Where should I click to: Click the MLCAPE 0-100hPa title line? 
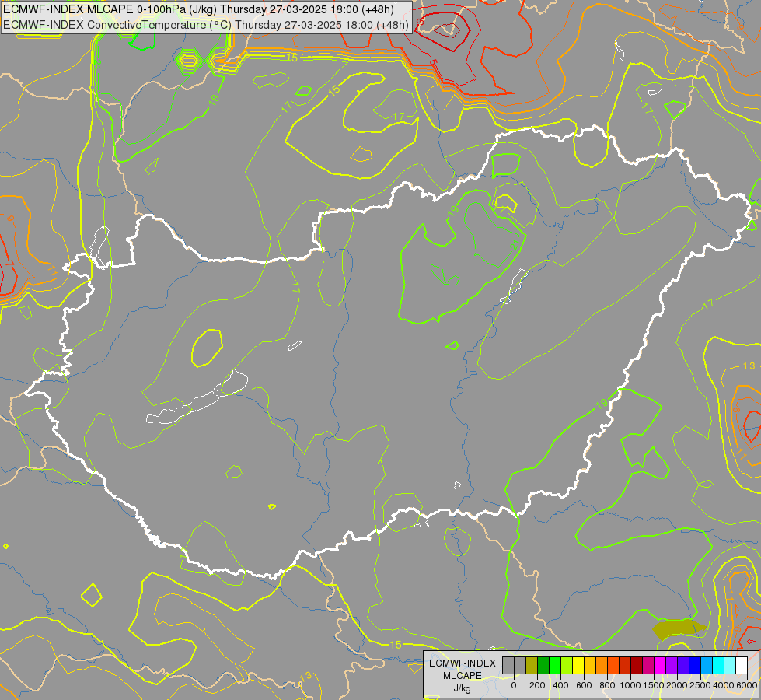[198, 9]
